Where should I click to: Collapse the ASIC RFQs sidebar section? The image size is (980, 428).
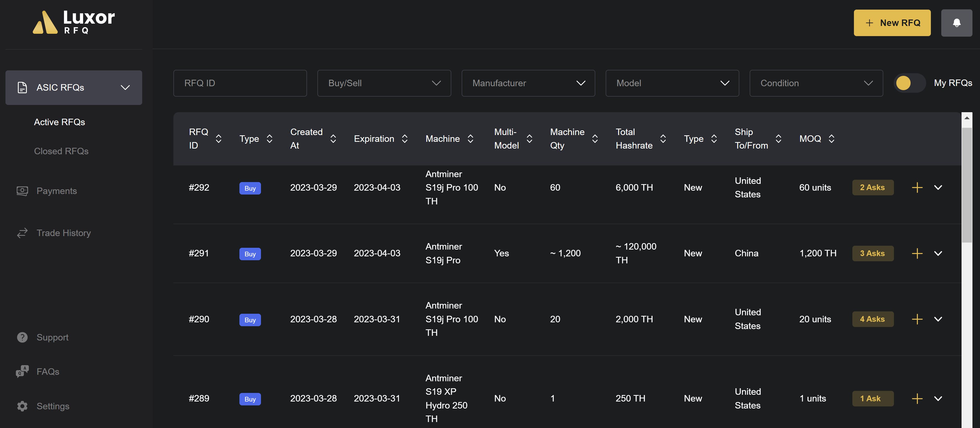coord(125,88)
